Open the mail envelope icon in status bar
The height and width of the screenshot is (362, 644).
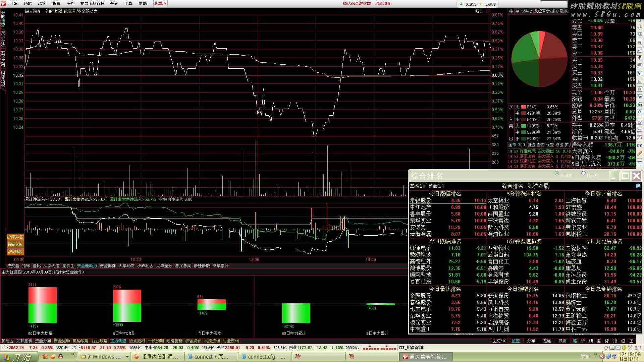point(618,348)
